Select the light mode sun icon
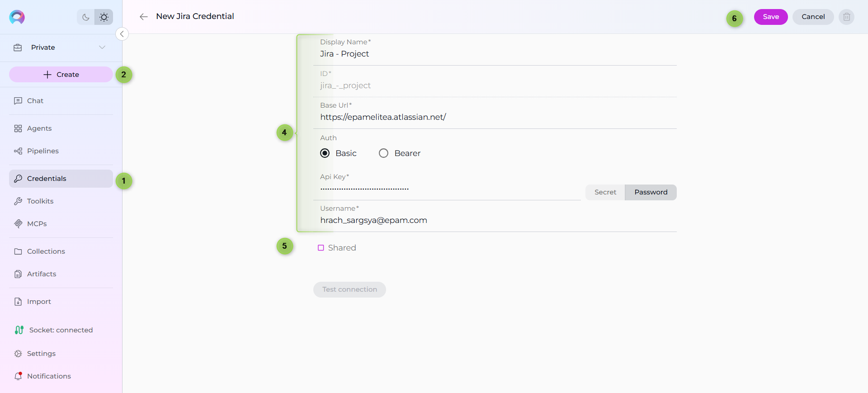Screen dimensions: 868x393 click(x=104, y=17)
